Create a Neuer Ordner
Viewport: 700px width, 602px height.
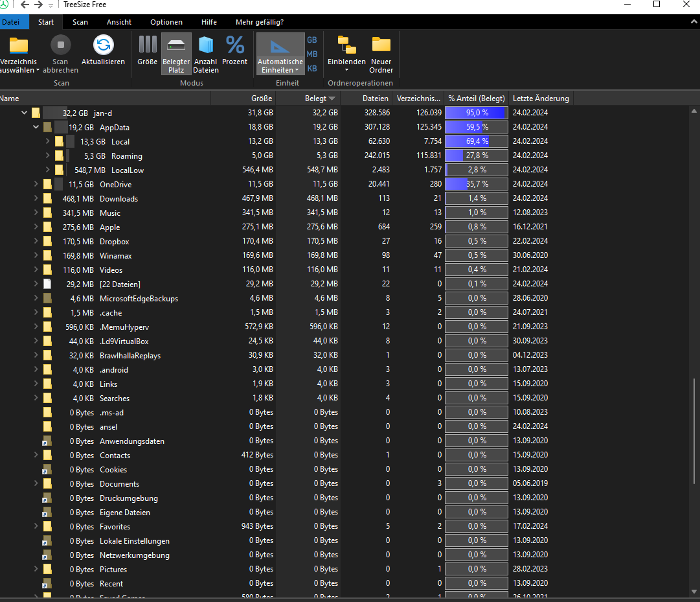[x=381, y=54]
